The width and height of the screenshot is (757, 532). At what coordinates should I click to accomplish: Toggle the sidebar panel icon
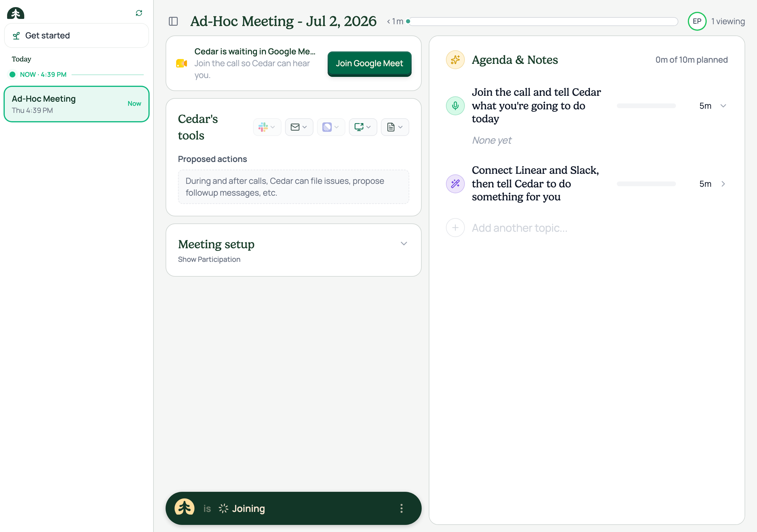173,21
